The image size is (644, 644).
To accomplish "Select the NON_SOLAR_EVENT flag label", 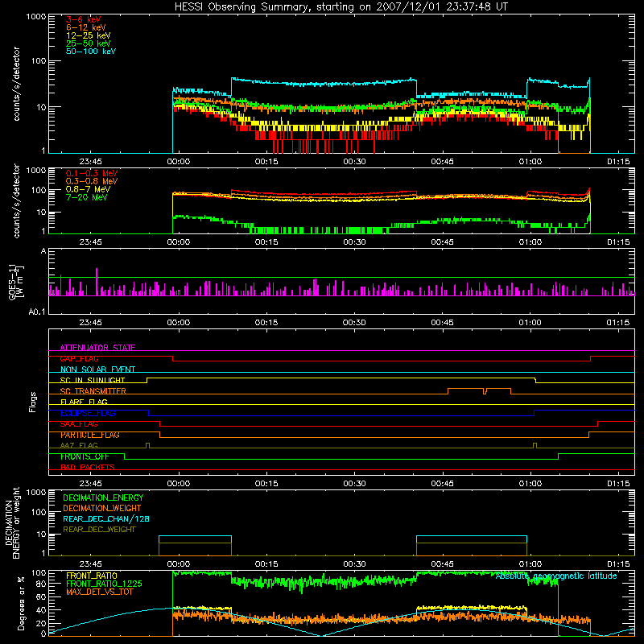I will (97, 369).
